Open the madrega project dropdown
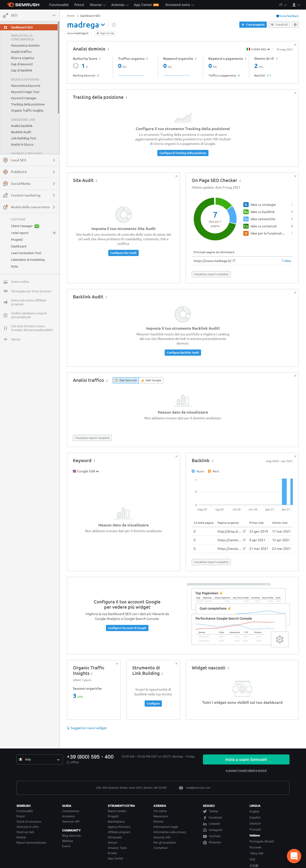 [x=103, y=25]
